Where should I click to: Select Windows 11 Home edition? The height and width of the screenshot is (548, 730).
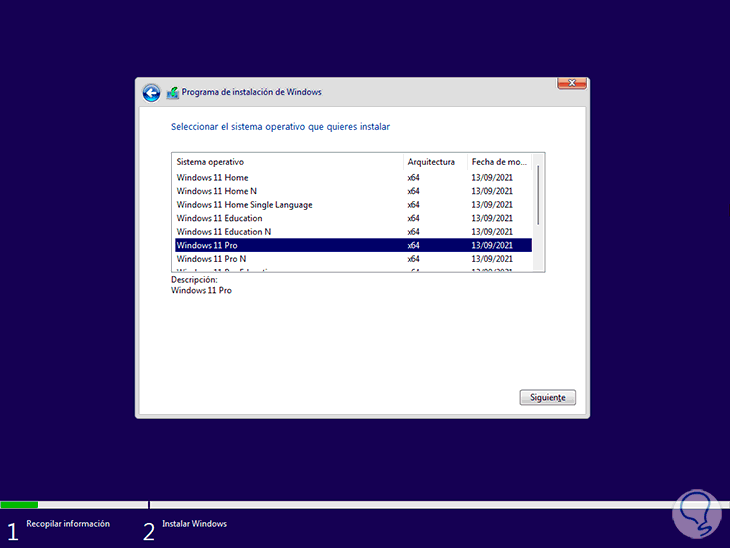tap(353, 178)
